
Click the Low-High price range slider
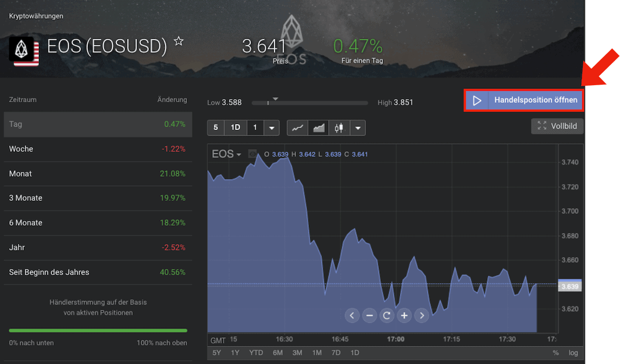point(310,102)
